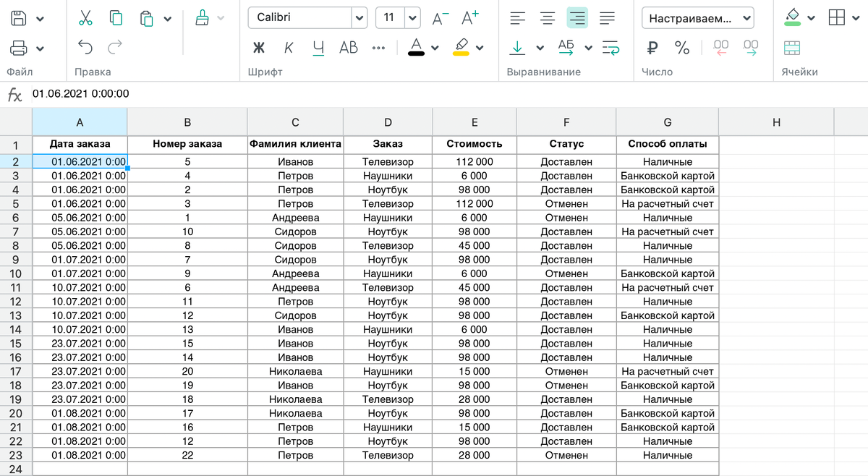Image resolution: width=868 pixels, height=476 pixels.
Task: Copy selection with the Copy icon
Action: click(116, 17)
